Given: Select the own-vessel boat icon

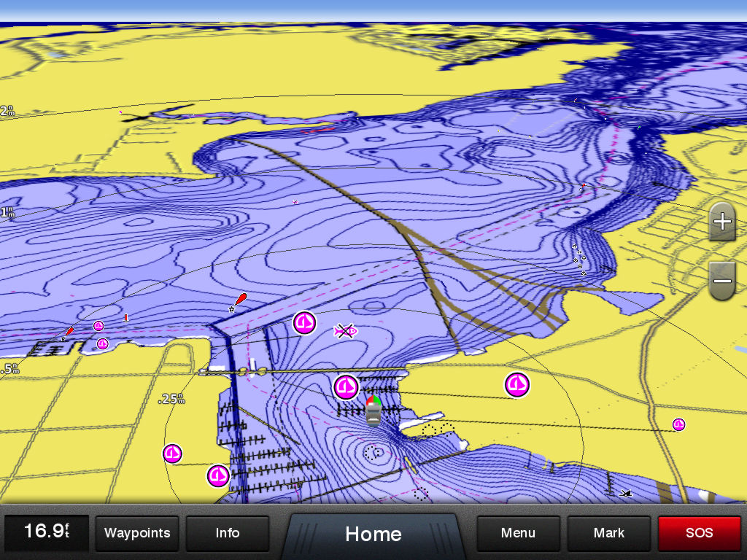Looking at the screenshot, I should click(x=373, y=410).
